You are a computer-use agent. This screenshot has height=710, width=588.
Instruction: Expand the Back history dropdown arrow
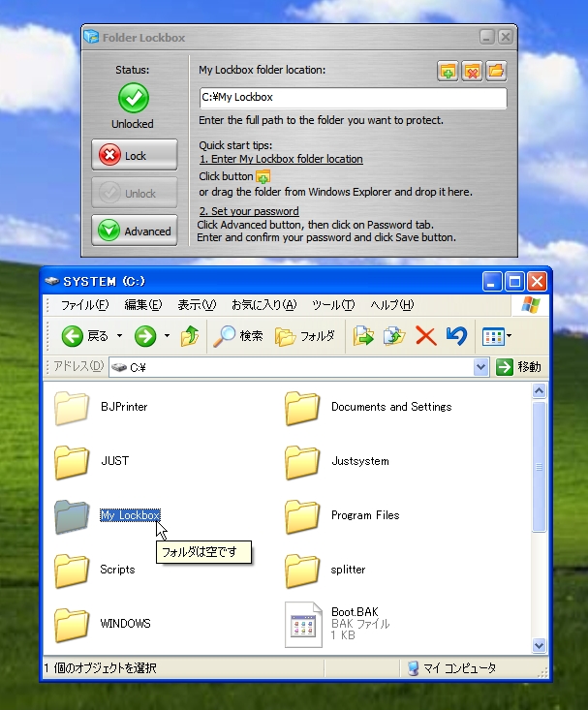pyautogui.click(x=119, y=336)
